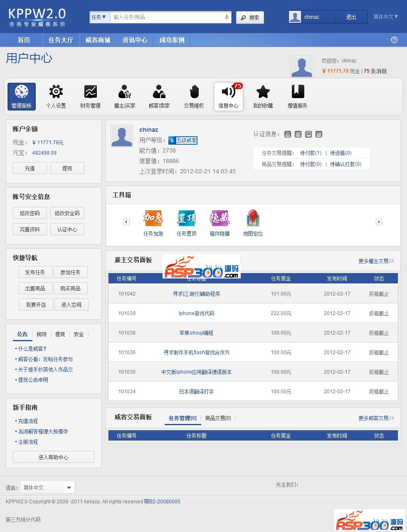Open task 寻求江湖行辅助程序
The height and width of the screenshot is (532, 407).
point(197,294)
